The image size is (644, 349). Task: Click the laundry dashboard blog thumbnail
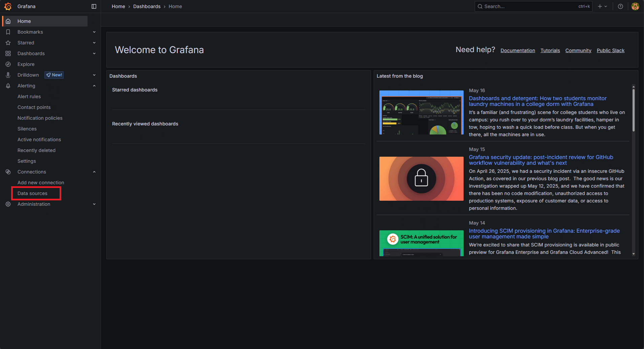421,112
